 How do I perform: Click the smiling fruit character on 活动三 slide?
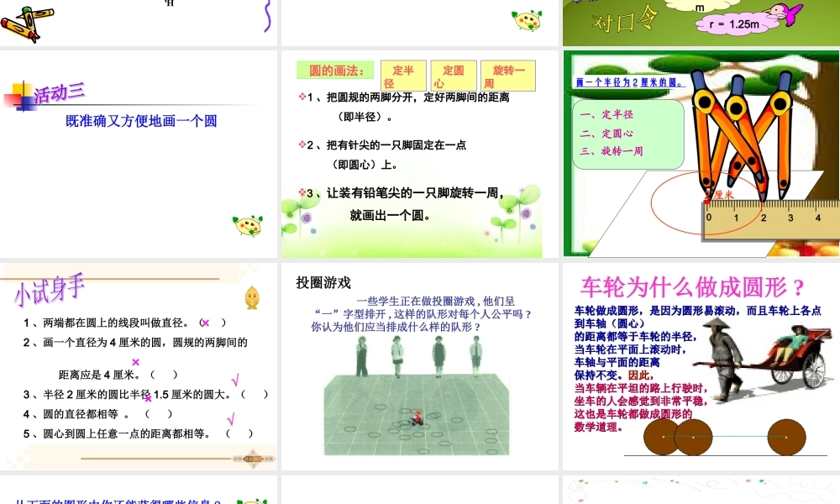(x=248, y=225)
